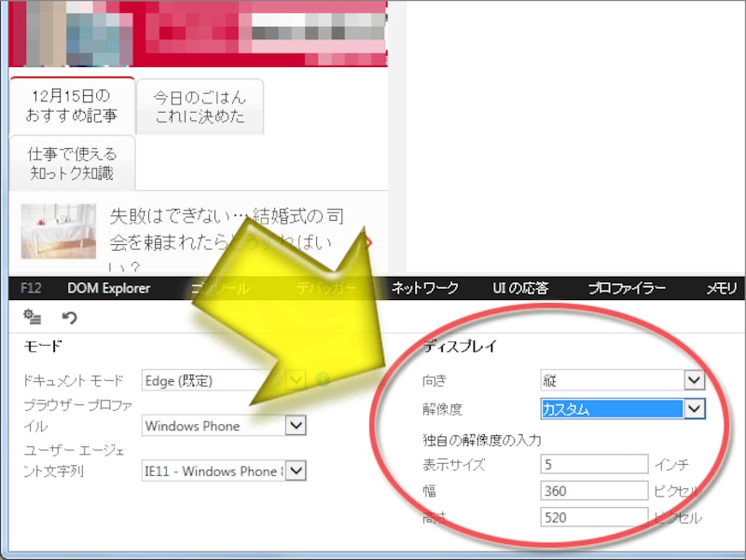Open the ネットワーク tab
The height and width of the screenshot is (560, 746).
[424, 288]
